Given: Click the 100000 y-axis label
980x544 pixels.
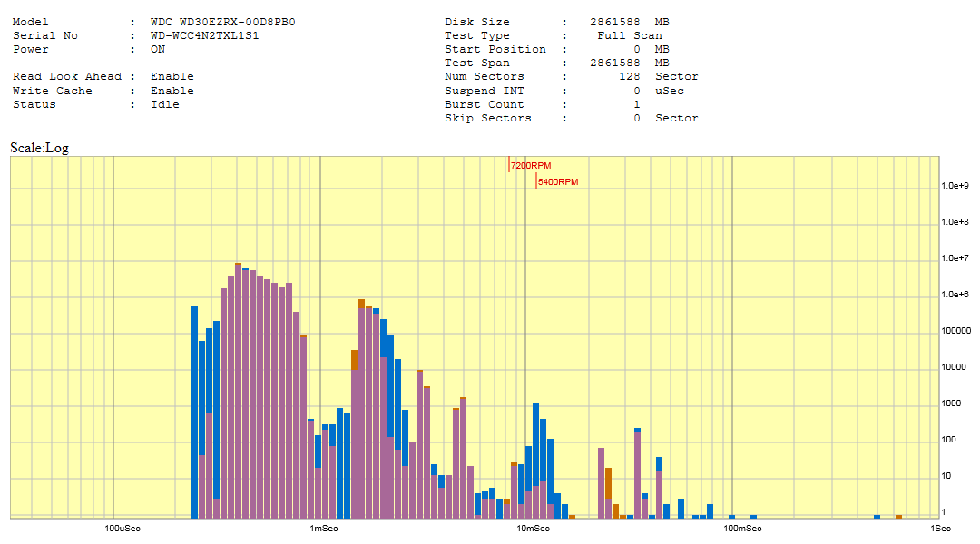Looking at the screenshot, I should [x=955, y=331].
